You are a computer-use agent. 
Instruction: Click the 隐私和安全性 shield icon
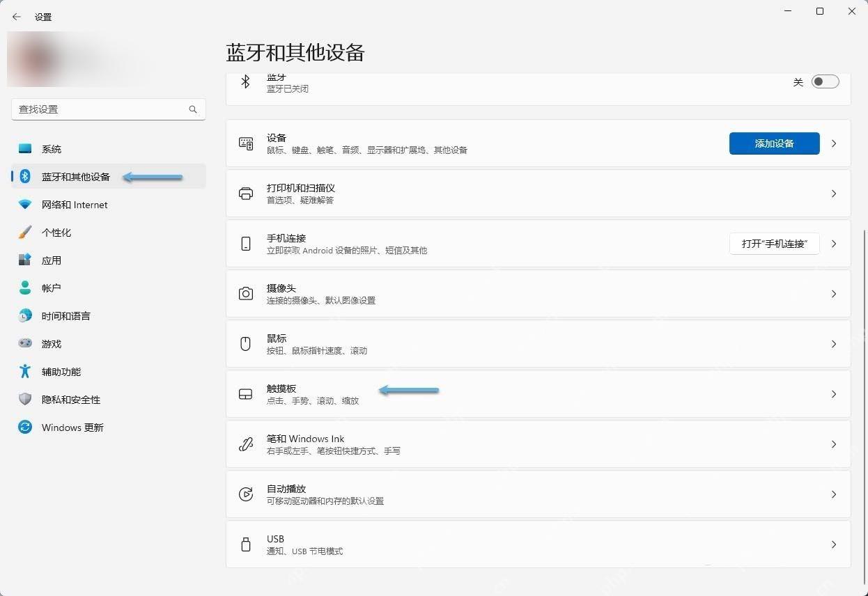[x=25, y=400]
